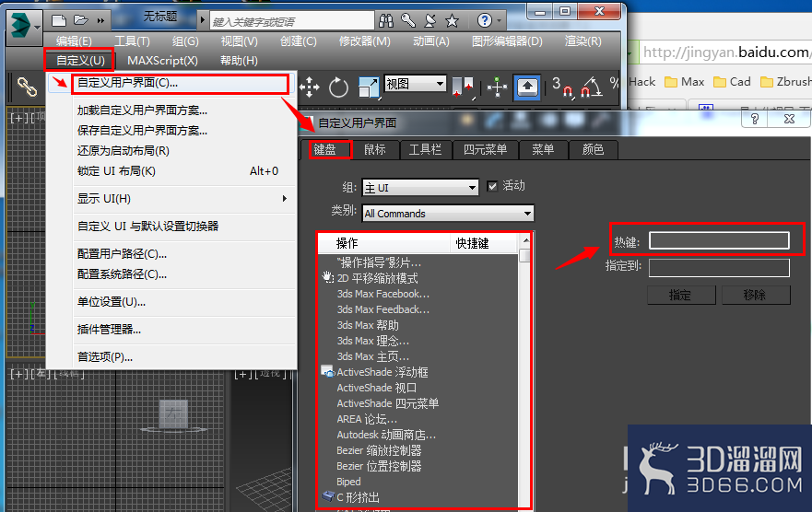812x512 pixels.
Task: Open the 类别 All Commands dropdown
Action: (x=448, y=213)
